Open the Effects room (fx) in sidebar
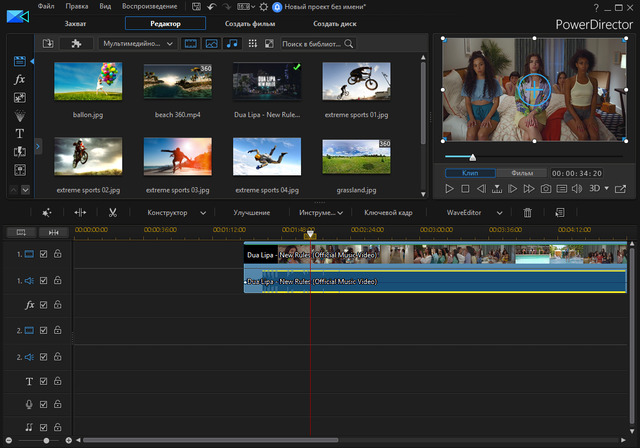Image resolution: width=640 pixels, height=448 pixels. (20, 80)
